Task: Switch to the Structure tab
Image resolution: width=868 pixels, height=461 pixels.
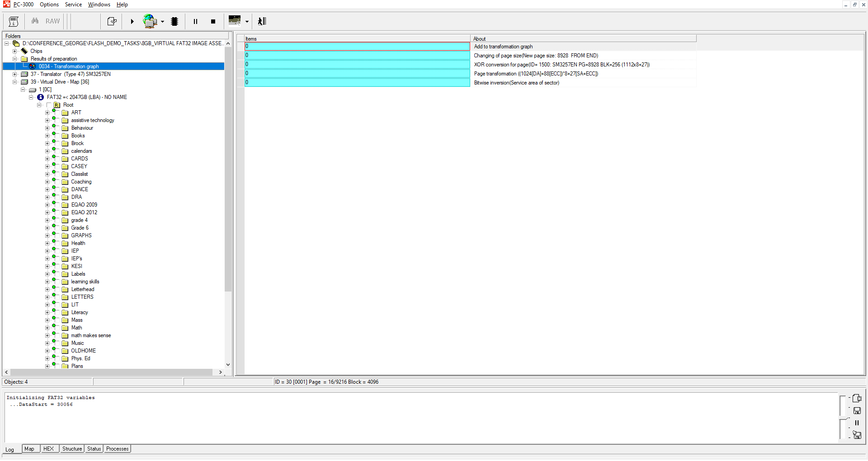Action: point(72,449)
